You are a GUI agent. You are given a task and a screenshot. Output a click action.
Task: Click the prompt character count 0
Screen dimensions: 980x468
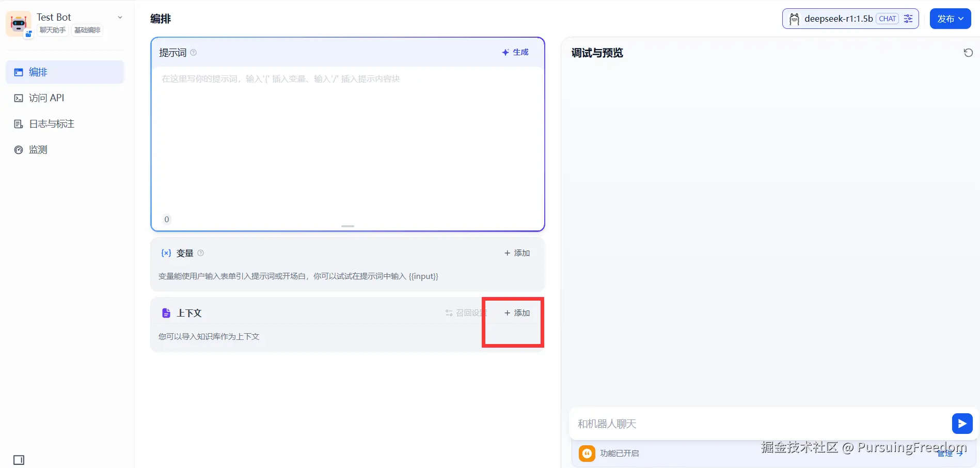(x=167, y=220)
